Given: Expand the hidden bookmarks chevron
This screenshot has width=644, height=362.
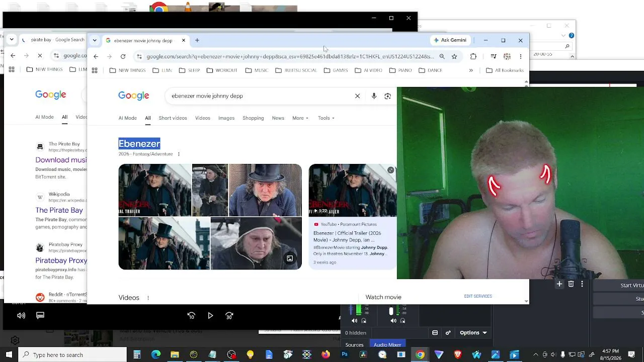Looking at the screenshot, I should [471, 70].
